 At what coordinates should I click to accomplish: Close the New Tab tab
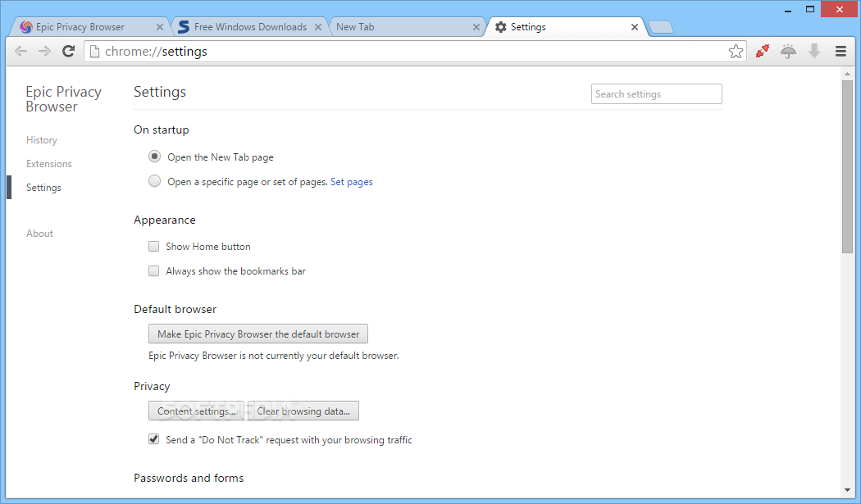476,27
